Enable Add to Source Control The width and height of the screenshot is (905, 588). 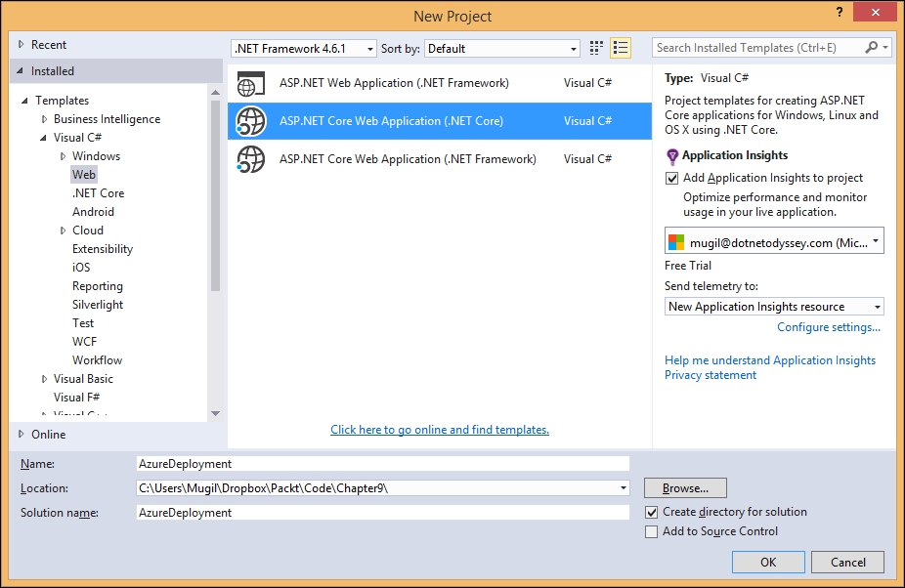click(651, 531)
